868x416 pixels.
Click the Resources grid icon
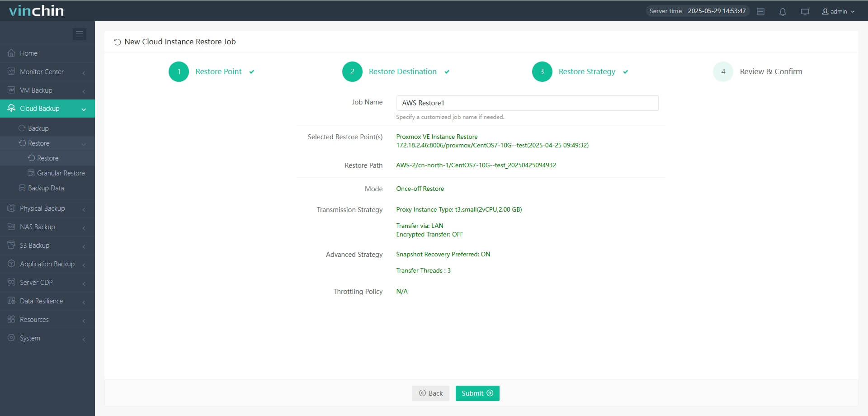point(11,319)
